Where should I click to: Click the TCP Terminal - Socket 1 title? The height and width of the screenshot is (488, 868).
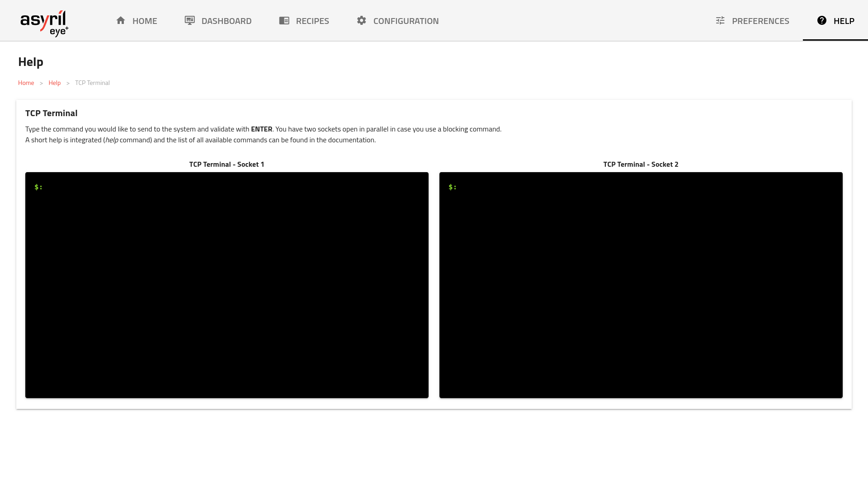pyautogui.click(x=226, y=164)
